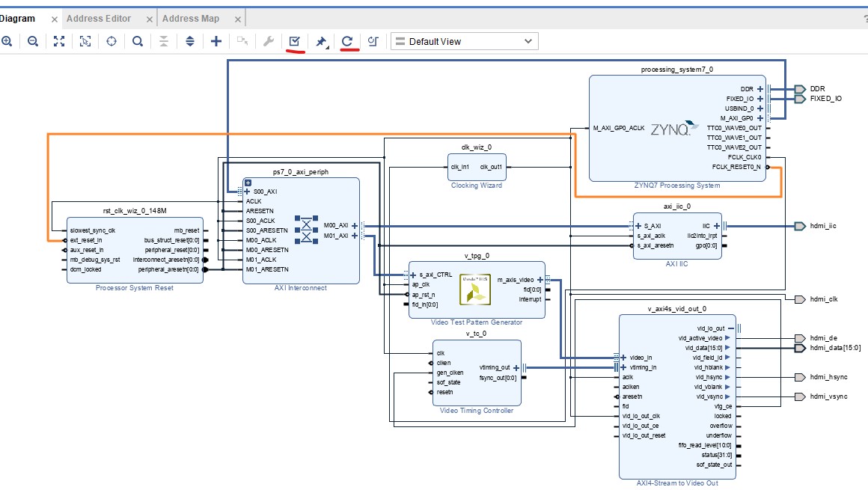
Task: Click the Zoom Out magnifier icon
Action: [33, 42]
